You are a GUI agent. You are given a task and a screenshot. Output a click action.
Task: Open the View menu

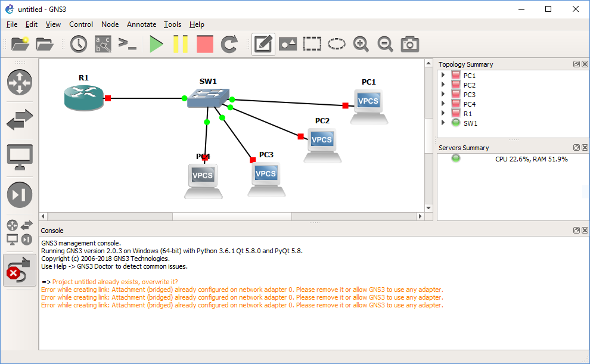click(53, 24)
